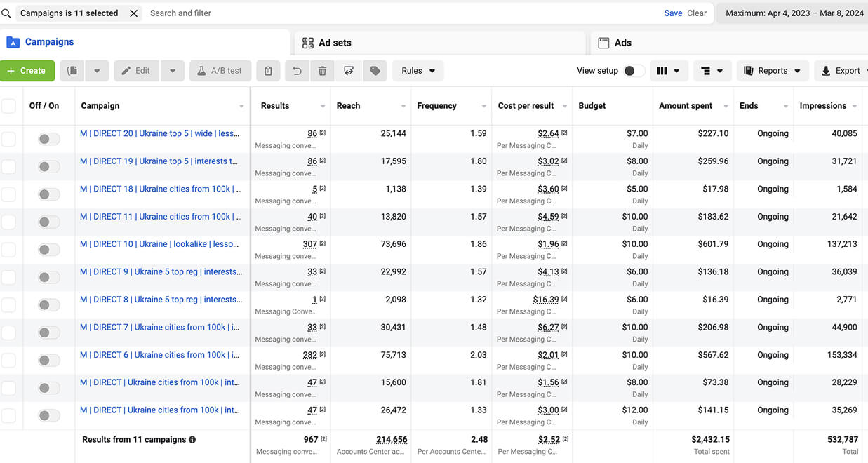Sort by the Reach column header

pyautogui.click(x=348, y=106)
